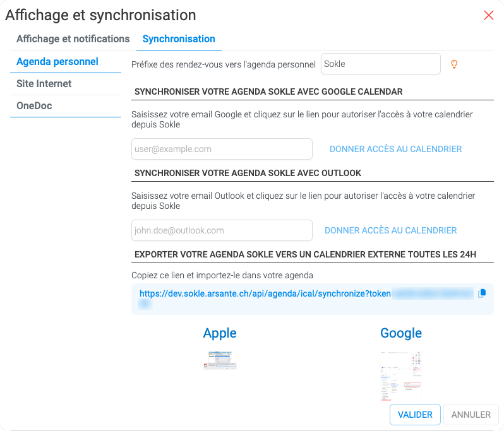
Task: Focus the Outlook email field john.doe@outlook.com
Action: pyautogui.click(x=222, y=230)
